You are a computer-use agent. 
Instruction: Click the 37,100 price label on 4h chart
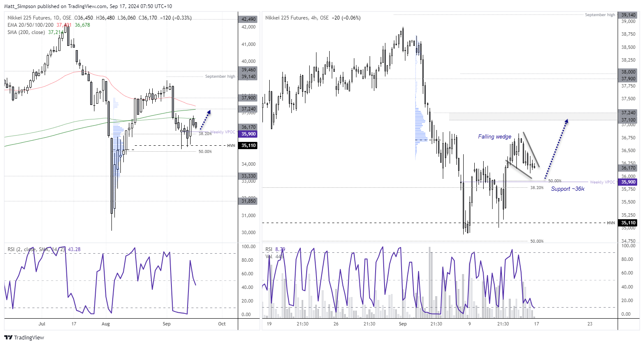(629, 120)
